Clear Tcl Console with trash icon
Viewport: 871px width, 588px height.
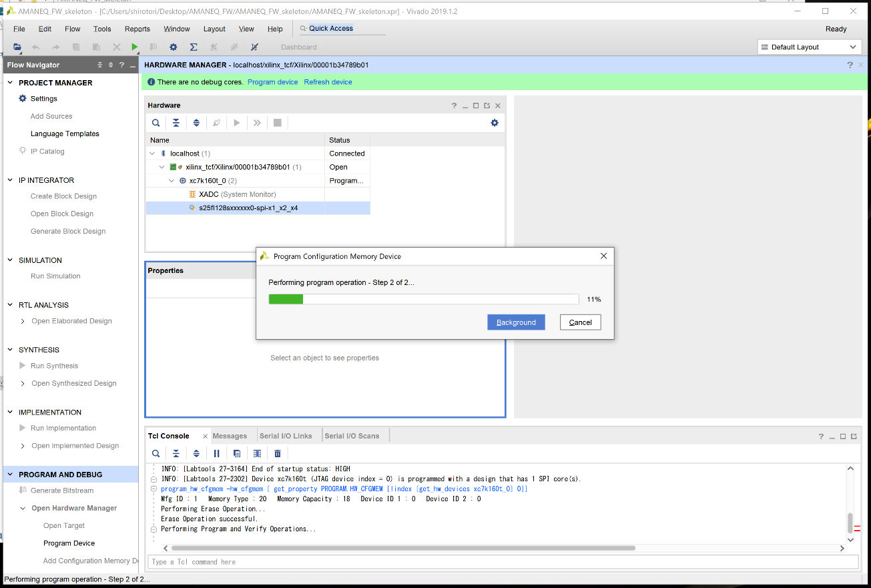(x=278, y=453)
